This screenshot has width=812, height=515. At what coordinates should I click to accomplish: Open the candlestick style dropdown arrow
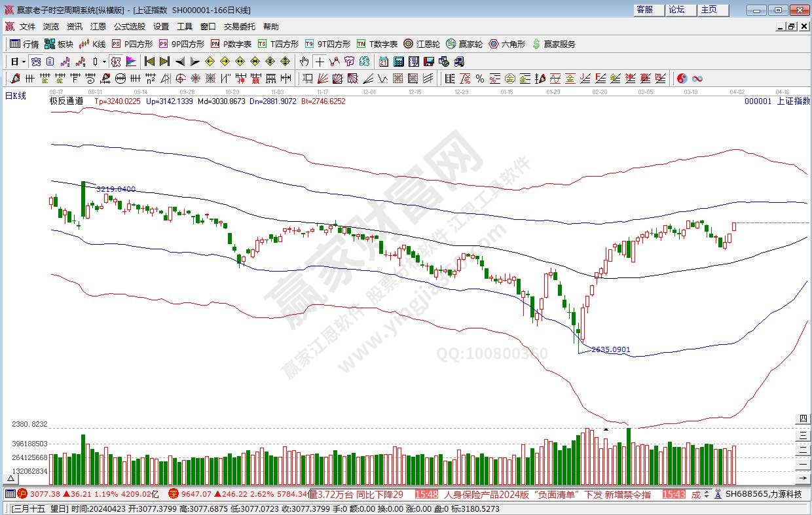coord(104,62)
